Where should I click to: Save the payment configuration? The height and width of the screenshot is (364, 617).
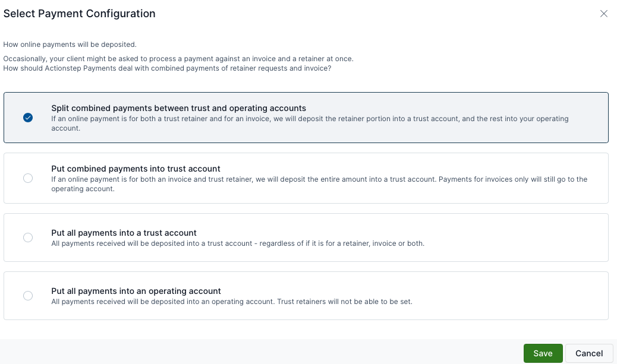[543, 353]
